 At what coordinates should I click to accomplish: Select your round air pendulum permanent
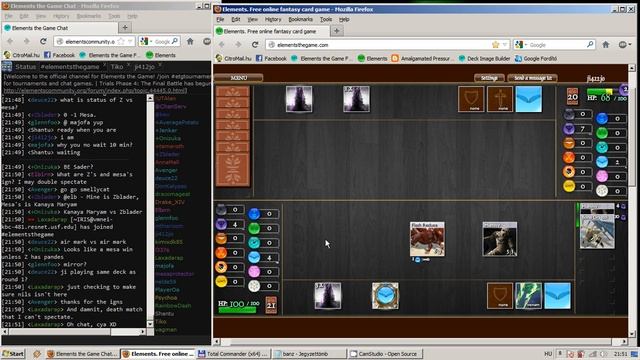coord(385,296)
